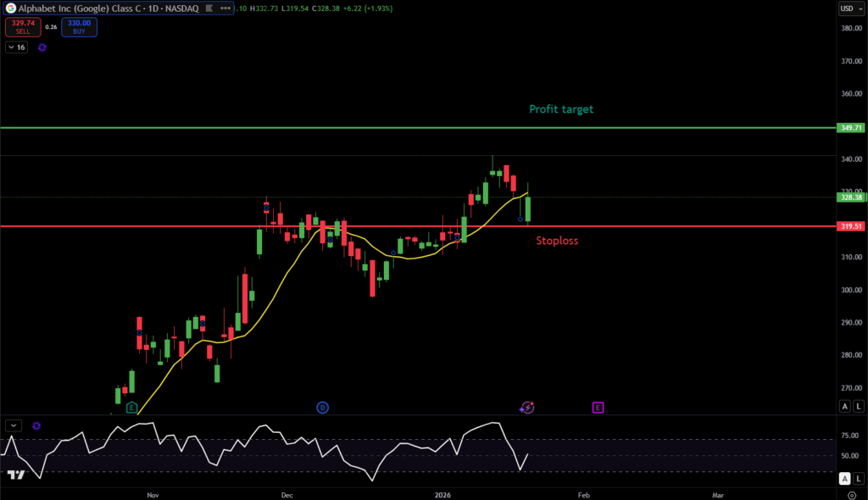Click the purple lightning event marker
Screen dimensions: 868x500
tap(527, 408)
